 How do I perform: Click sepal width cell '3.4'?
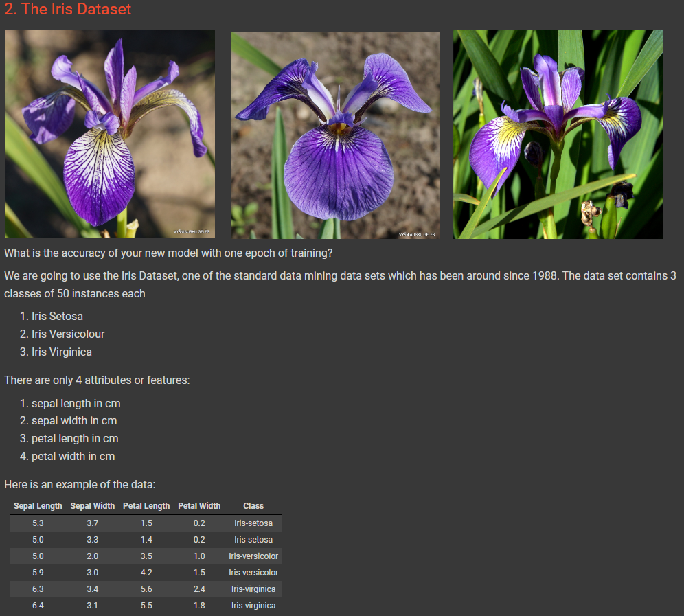[93, 589]
